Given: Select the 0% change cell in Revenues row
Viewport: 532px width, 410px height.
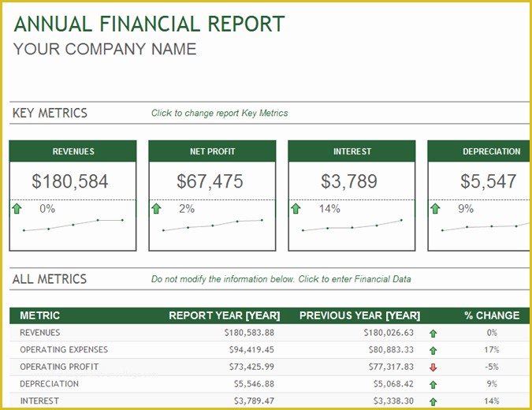Looking at the screenshot, I should point(492,333).
